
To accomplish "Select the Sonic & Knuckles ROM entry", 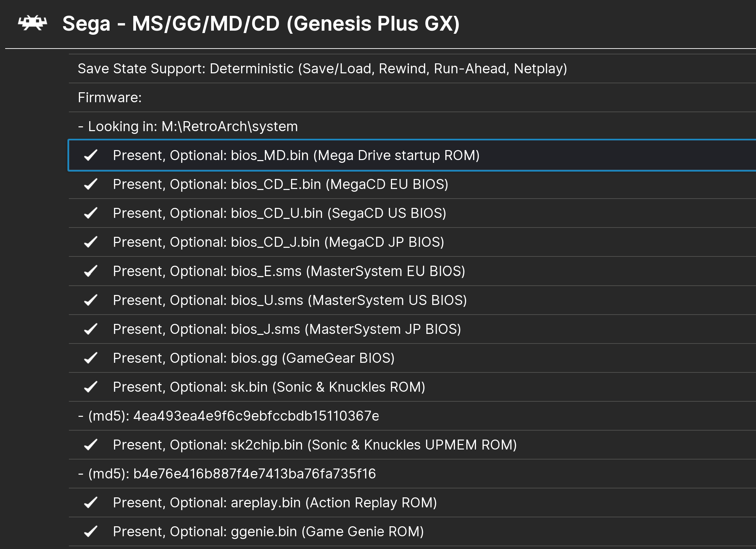I will pos(269,387).
